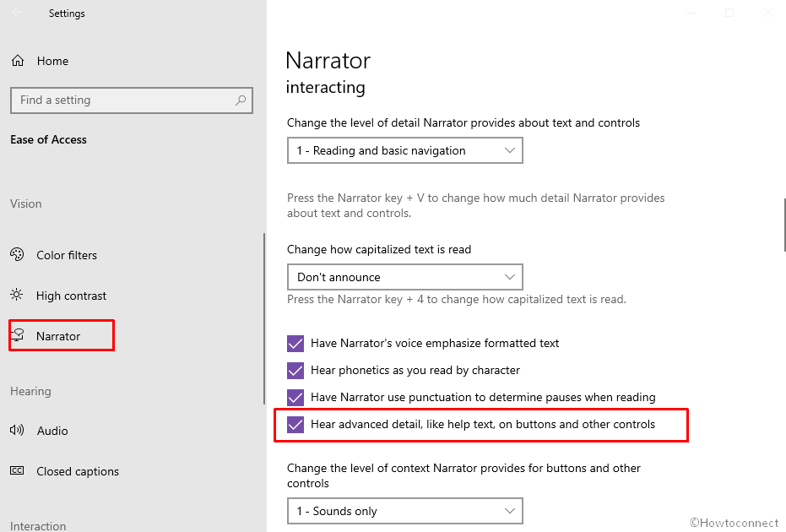Screen dimensions: 786x532
Task: Click the Home house icon
Action: (18, 61)
